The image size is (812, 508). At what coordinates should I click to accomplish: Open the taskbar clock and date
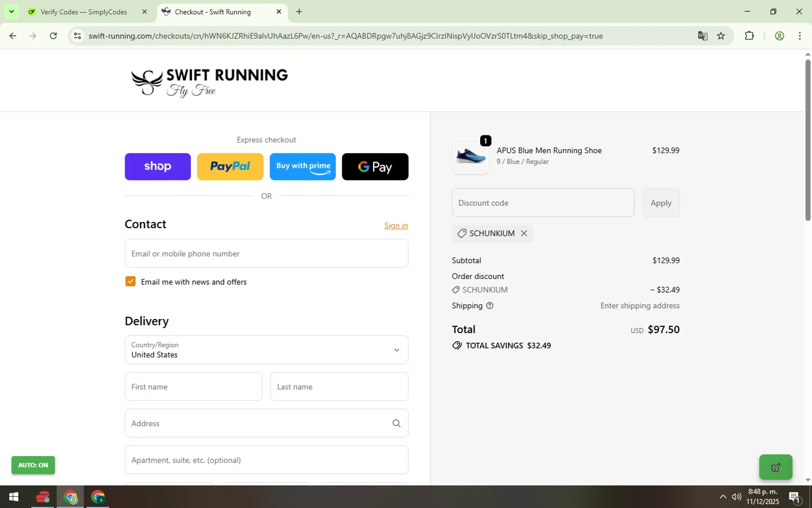tap(763, 497)
